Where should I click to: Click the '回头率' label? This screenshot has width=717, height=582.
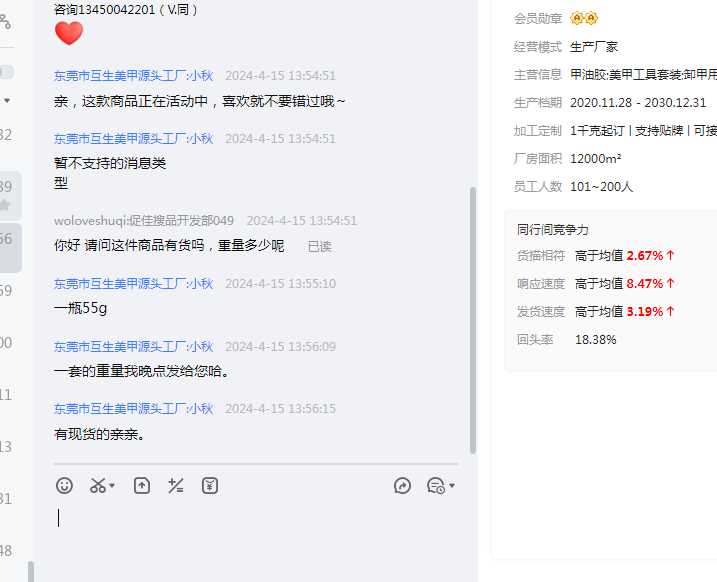[x=535, y=340]
